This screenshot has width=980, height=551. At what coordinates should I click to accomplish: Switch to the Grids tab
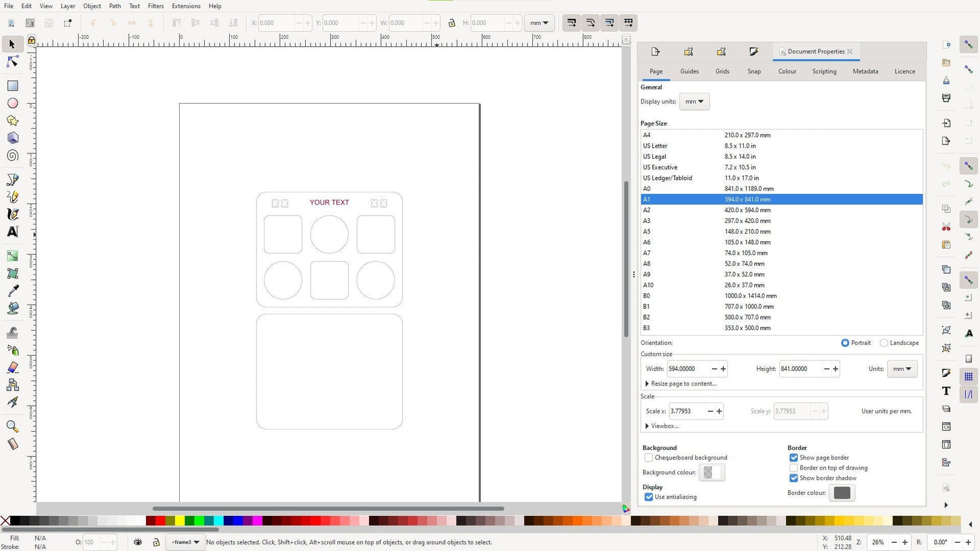tap(722, 71)
